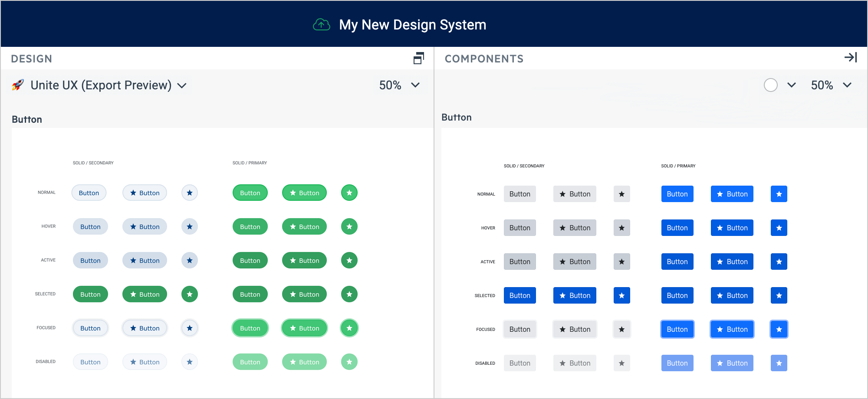Click the Components normal secondary gray text-only Button

pyautogui.click(x=520, y=194)
